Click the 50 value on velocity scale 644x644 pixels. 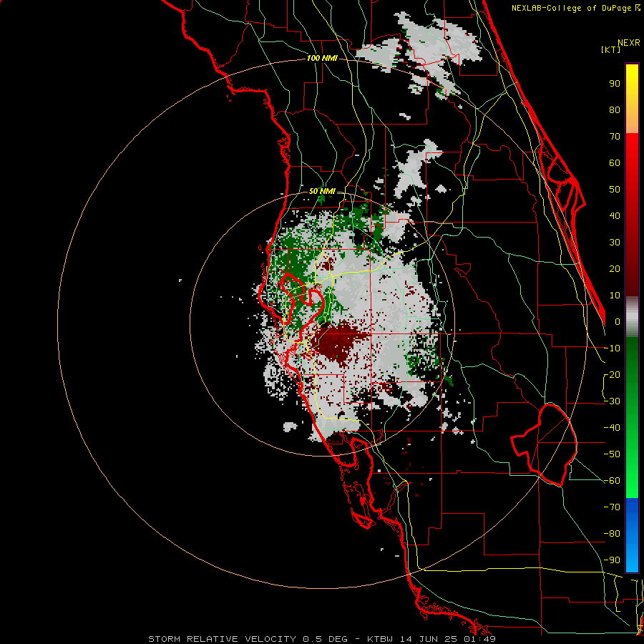click(x=615, y=190)
